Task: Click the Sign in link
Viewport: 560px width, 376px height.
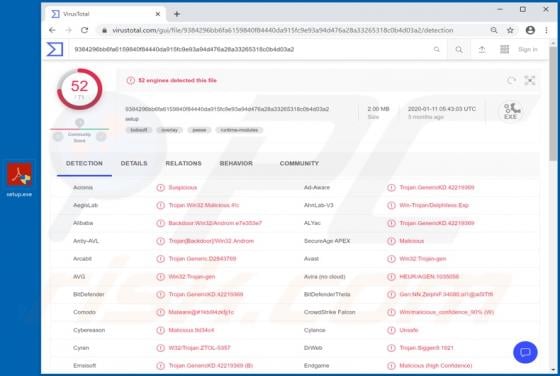Action: tap(528, 49)
